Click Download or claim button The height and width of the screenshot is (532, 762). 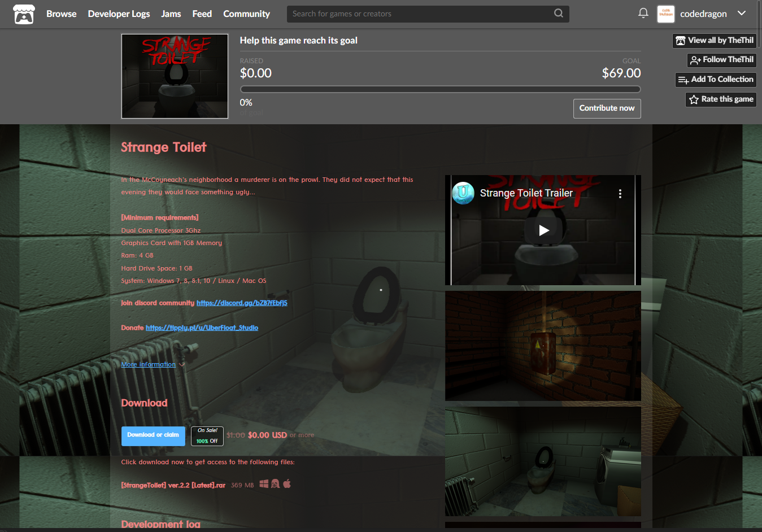153,436
